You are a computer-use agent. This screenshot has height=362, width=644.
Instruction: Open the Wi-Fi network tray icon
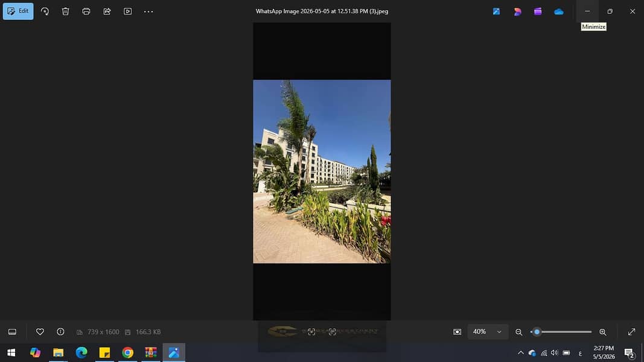click(x=544, y=352)
